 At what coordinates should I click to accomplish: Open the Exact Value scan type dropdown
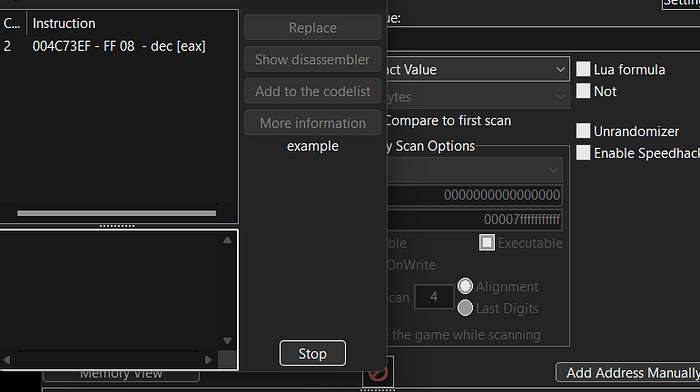point(478,69)
